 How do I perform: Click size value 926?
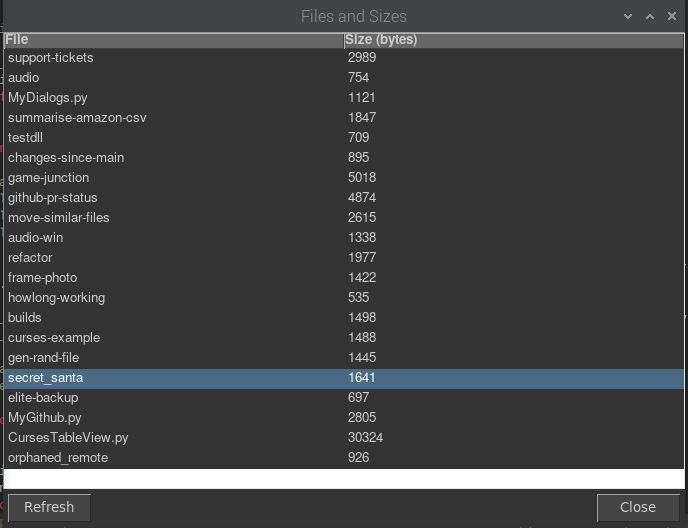click(358, 457)
